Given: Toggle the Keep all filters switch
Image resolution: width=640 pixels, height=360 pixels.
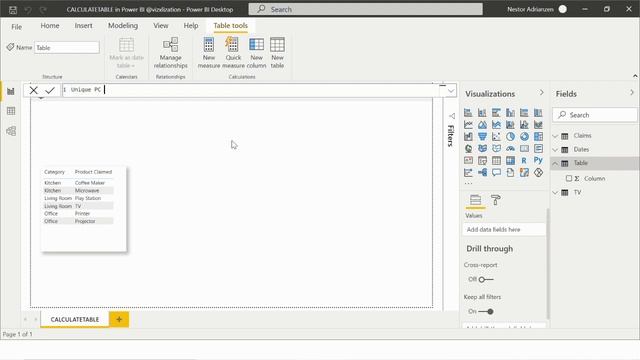Looking at the screenshot, I should pos(486,311).
